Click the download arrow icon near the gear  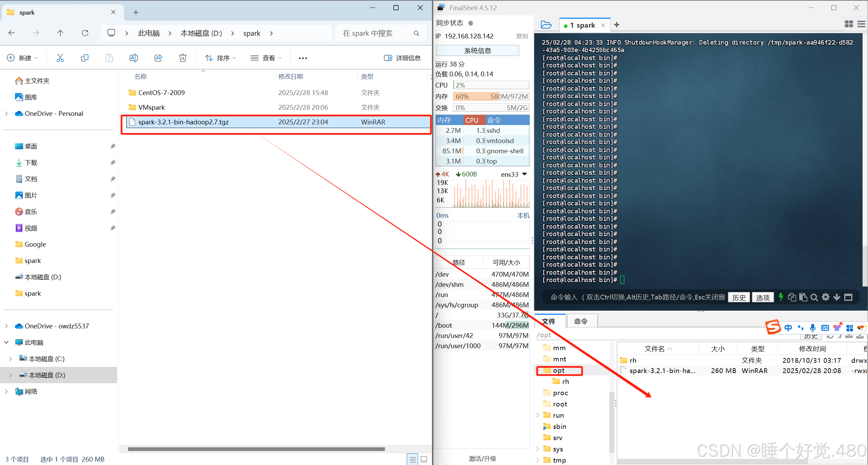click(x=837, y=297)
